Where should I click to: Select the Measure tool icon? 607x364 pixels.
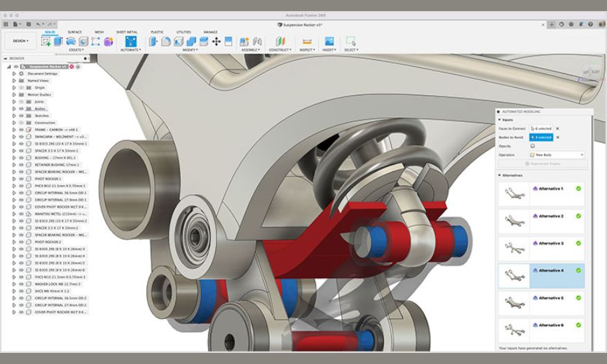[307, 42]
